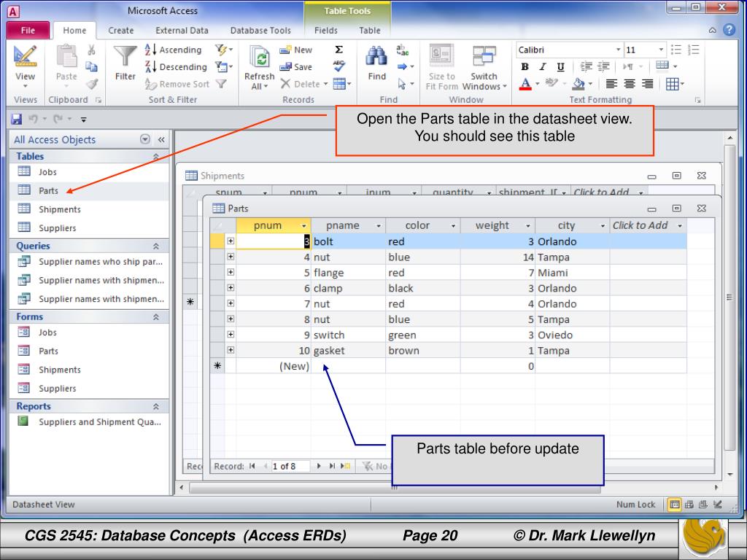Click the Replace icon in Find group

click(402, 50)
